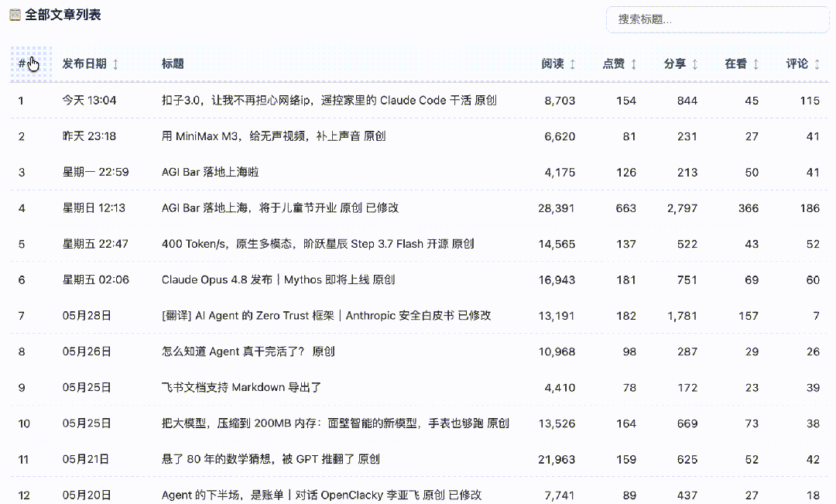The width and height of the screenshot is (836, 504).
Task: Open the article 怎么知道 Agent 真干完活了？
Action: click(248, 351)
